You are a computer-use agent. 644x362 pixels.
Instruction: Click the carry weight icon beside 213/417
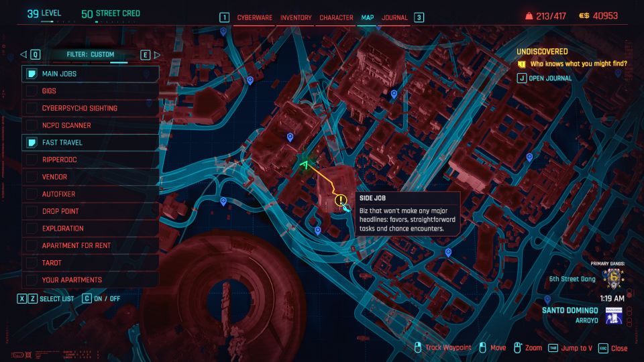pyautogui.click(x=529, y=16)
